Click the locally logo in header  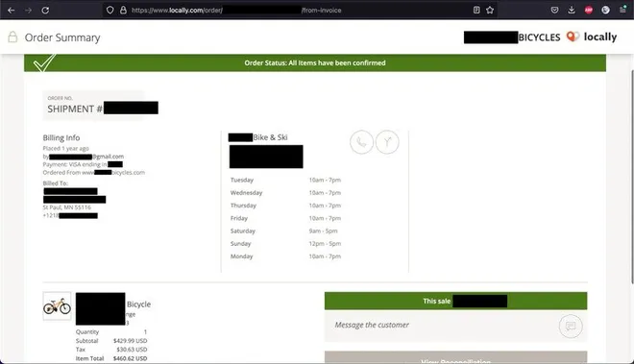pyautogui.click(x=592, y=36)
